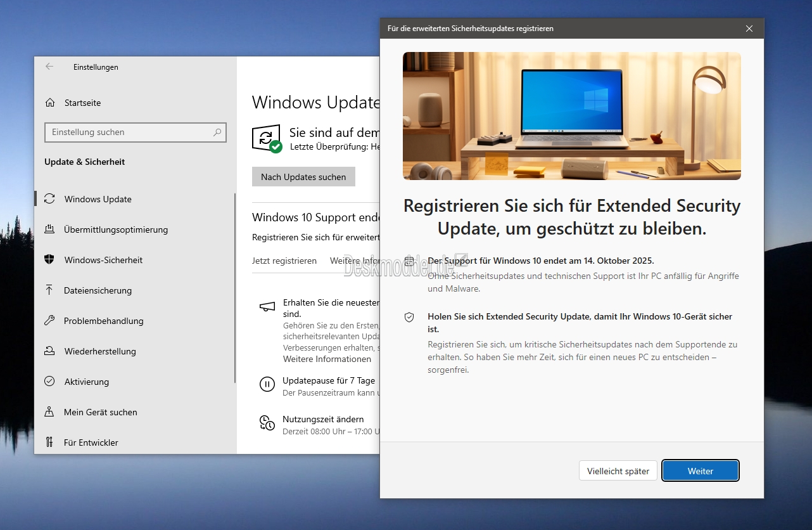
Task: Select Updatepause für 7 Tage option
Action: [x=329, y=381]
